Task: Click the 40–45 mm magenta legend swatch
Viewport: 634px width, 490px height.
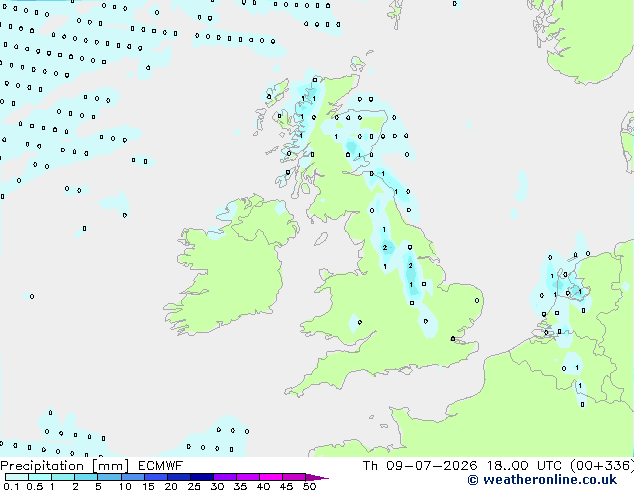Action: pos(271,477)
